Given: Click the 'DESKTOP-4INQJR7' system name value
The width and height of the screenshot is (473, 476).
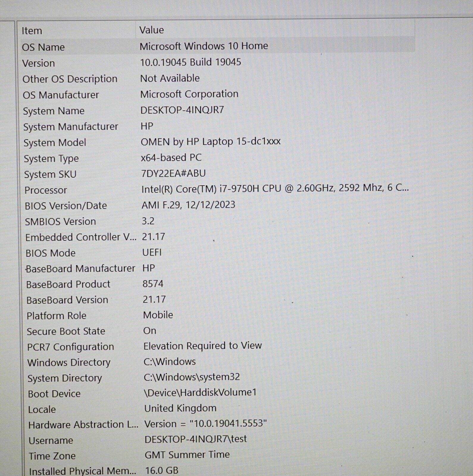Looking at the screenshot, I should click(x=182, y=110).
